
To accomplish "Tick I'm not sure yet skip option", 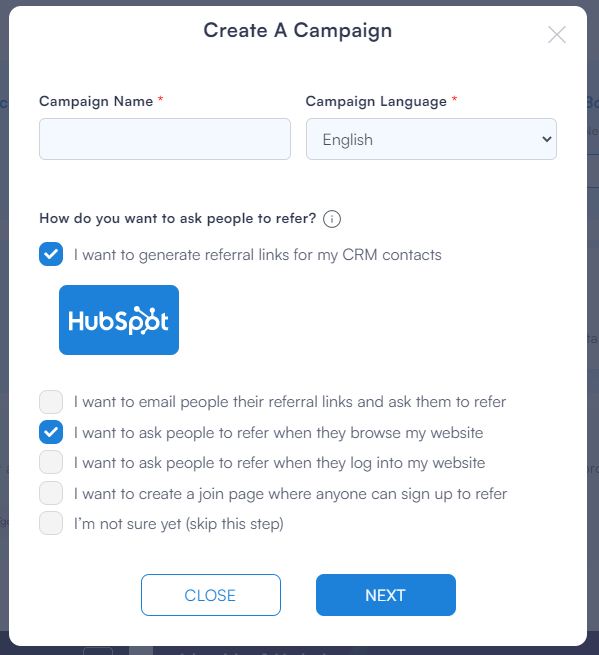I will coord(51,523).
